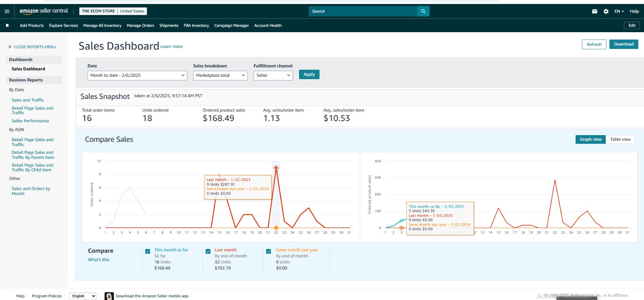Download the sales dashboard report
Screen dimensions: 644x300
tap(623, 44)
